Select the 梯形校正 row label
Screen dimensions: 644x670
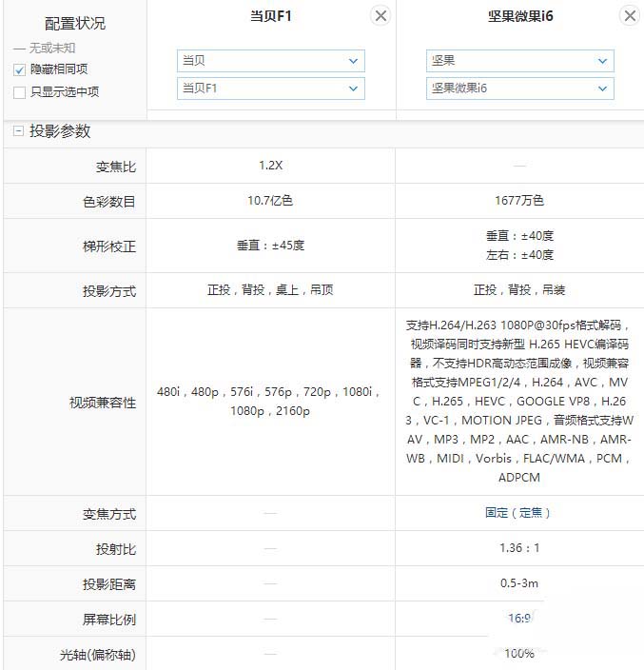pos(108,246)
